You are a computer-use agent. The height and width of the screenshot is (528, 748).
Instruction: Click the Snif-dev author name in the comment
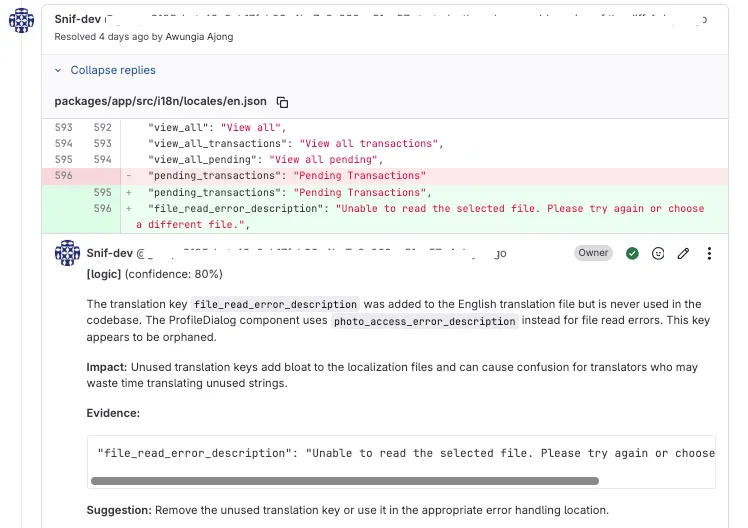pos(109,253)
